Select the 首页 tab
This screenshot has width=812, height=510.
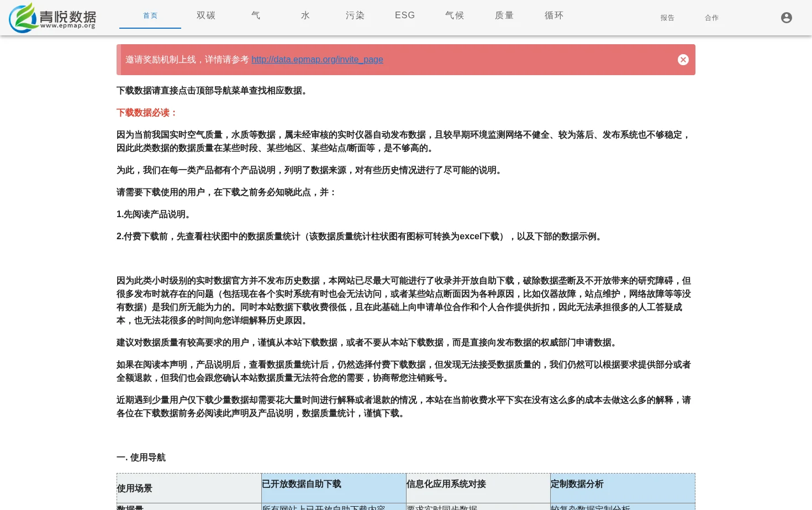(x=150, y=15)
